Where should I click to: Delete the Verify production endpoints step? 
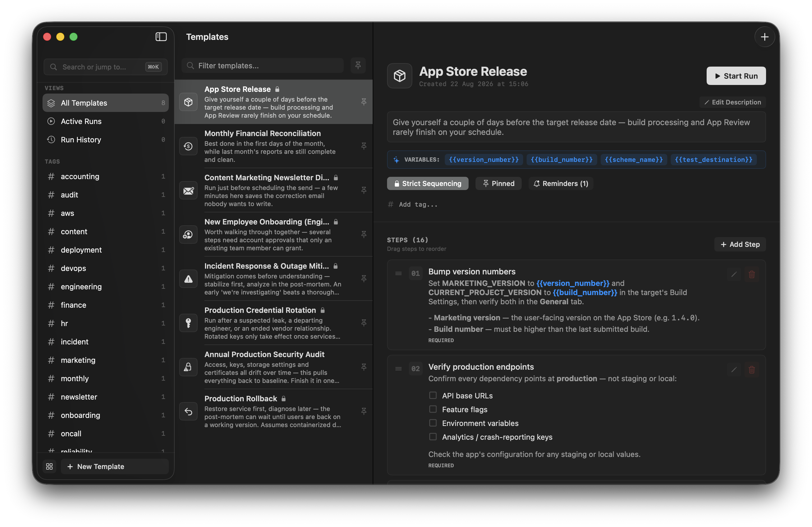pos(752,369)
